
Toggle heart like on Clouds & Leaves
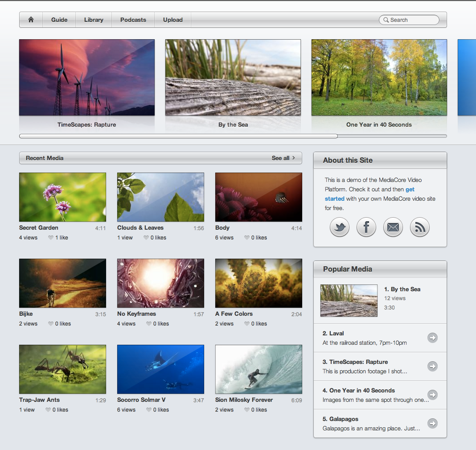146,238
